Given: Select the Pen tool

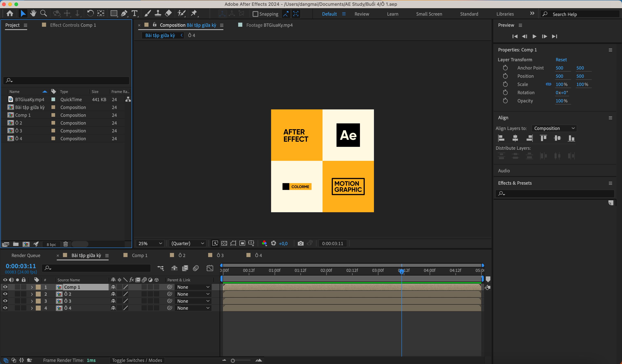Looking at the screenshot, I should (124, 13).
